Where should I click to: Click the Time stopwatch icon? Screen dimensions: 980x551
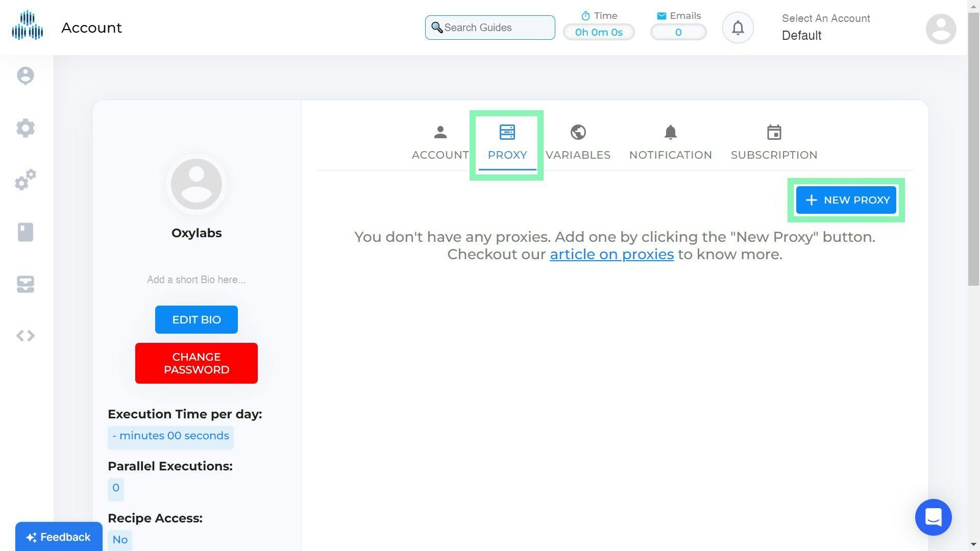coord(585,16)
